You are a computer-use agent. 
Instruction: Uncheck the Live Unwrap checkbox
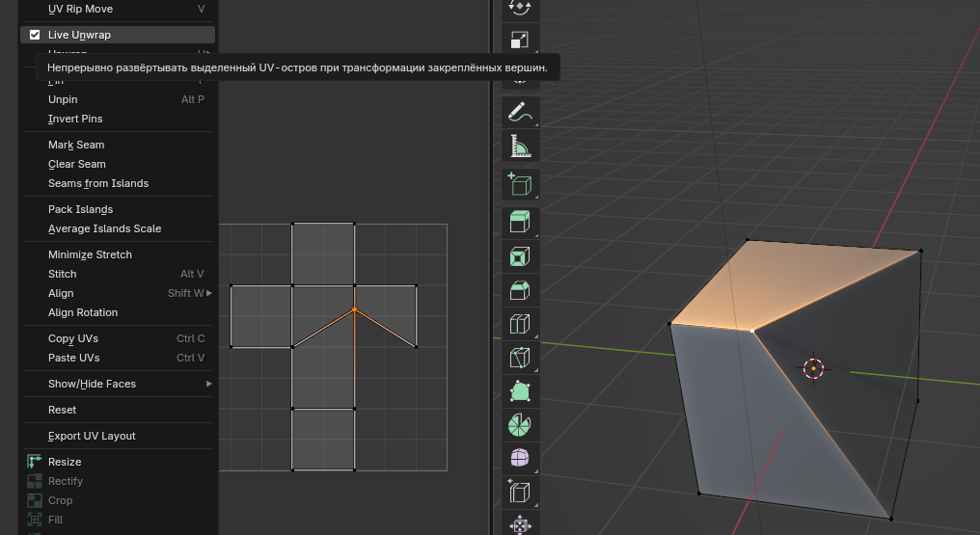coord(35,35)
